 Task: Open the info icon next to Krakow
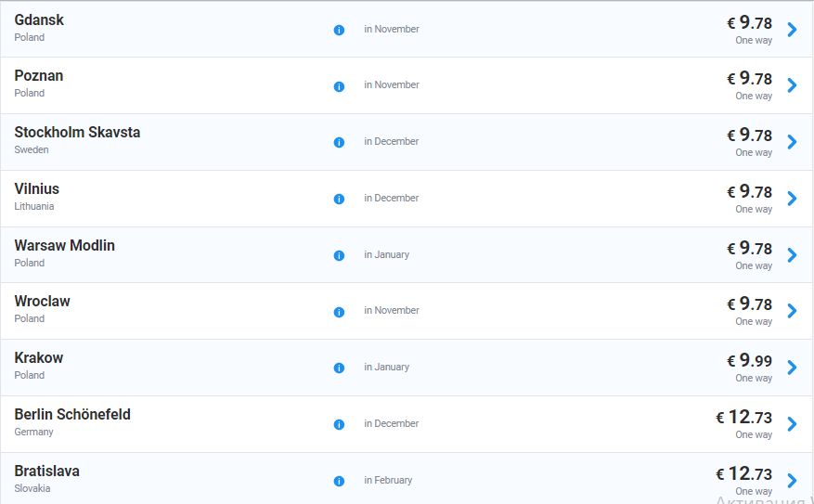(x=339, y=368)
